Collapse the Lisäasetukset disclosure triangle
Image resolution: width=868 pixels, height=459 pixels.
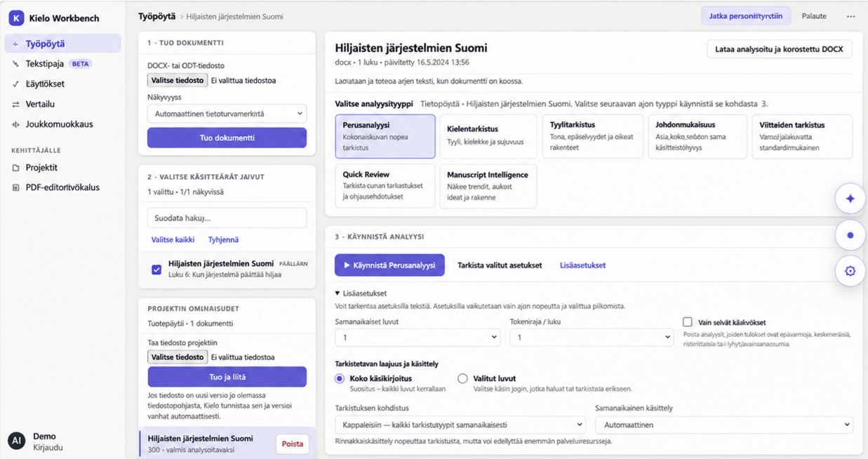coord(338,293)
